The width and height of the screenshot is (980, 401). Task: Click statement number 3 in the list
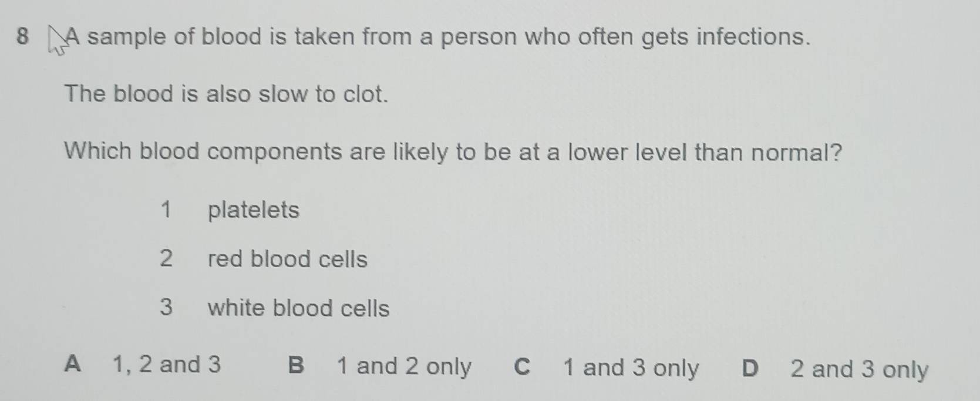point(166,307)
